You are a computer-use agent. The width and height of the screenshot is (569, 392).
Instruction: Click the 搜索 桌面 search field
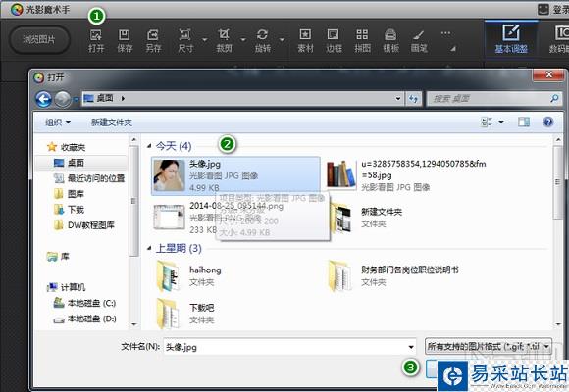click(493, 98)
